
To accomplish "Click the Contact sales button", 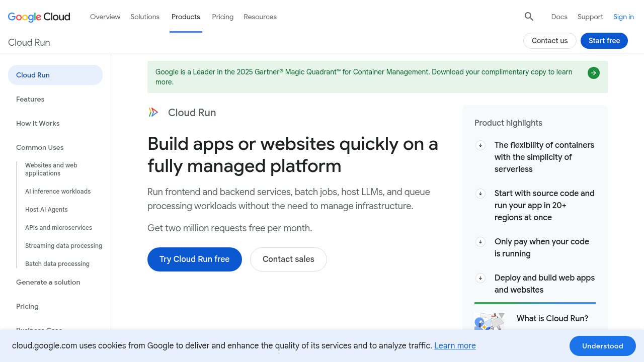I will point(288,259).
